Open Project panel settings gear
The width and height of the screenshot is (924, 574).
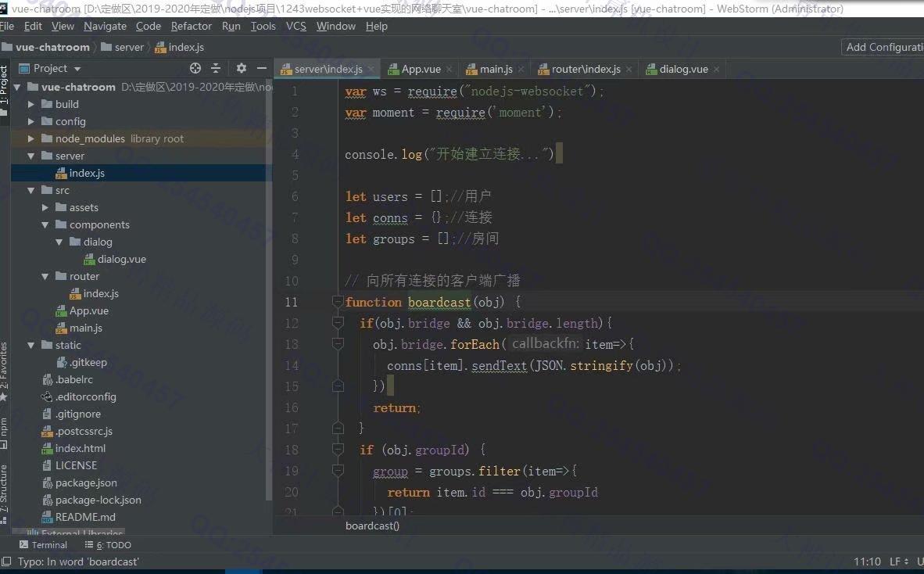[x=241, y=68]
